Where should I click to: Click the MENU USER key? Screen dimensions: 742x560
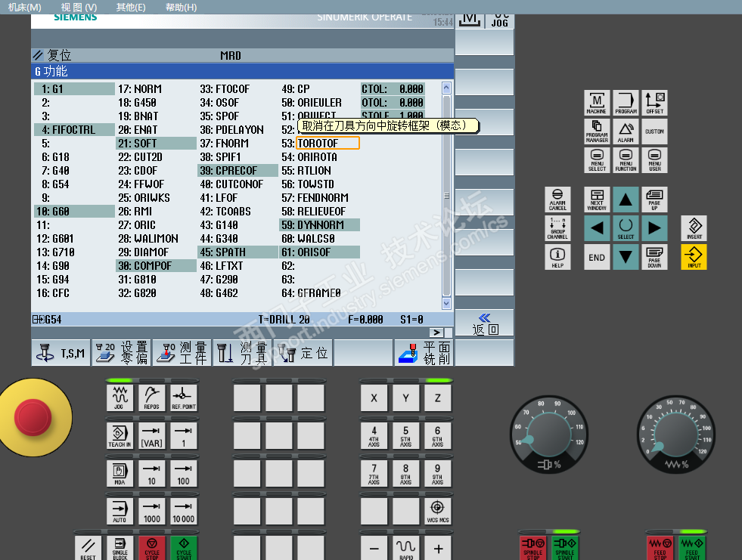point(654,160)
